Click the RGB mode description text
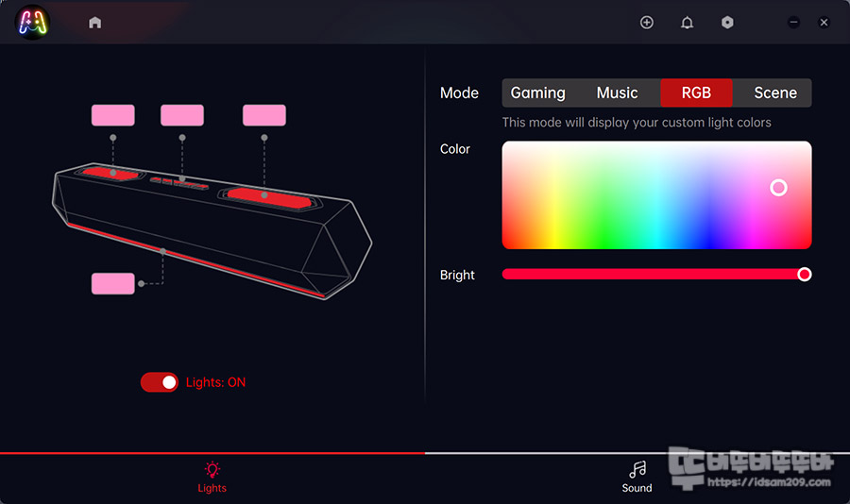Viewport: 850px width, 504px height. pos(637,123)
